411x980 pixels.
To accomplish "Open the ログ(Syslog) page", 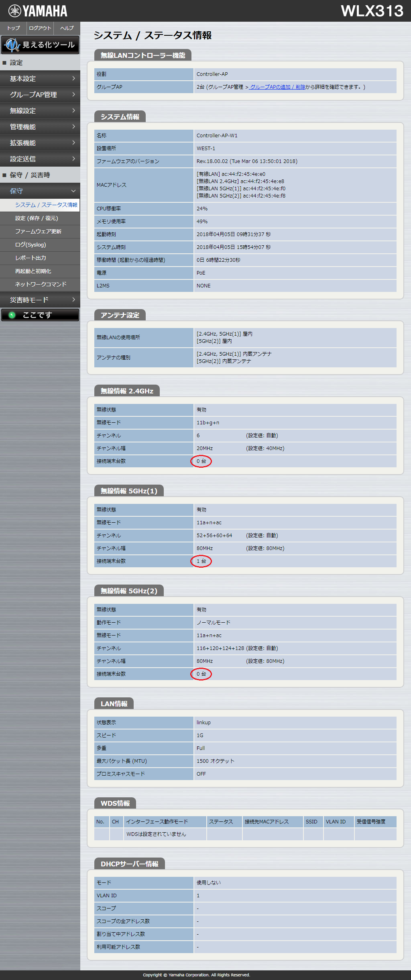I will pos(31,245).
